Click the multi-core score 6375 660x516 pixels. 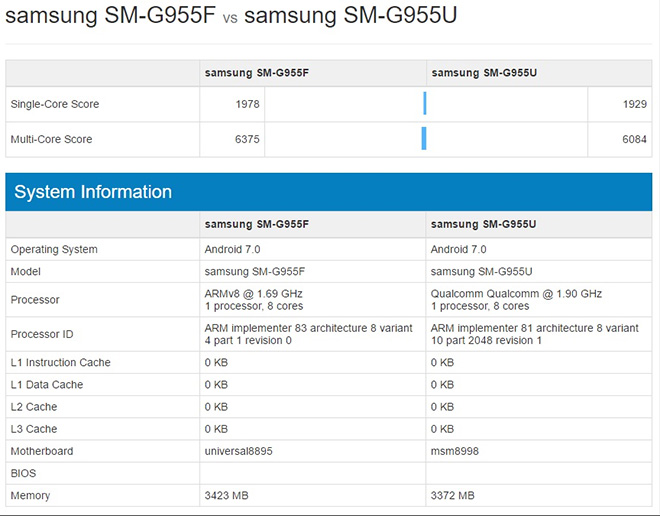pos(247,139)
